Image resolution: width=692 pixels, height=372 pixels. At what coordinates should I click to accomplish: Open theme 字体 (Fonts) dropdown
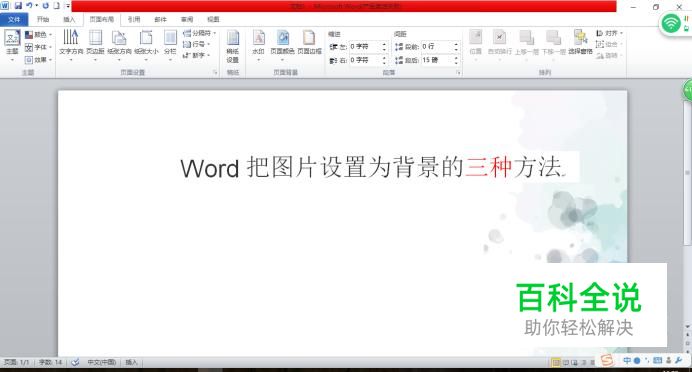point(38,47)
